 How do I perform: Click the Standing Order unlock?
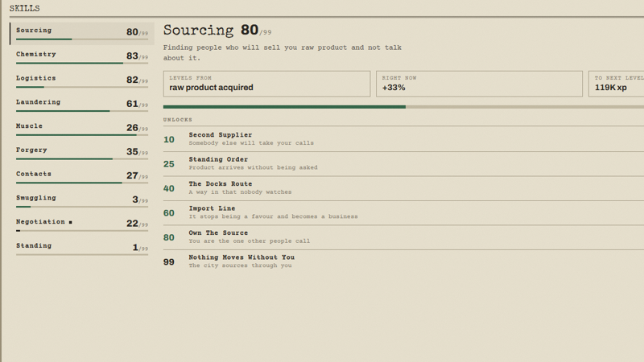coord(403,163)
